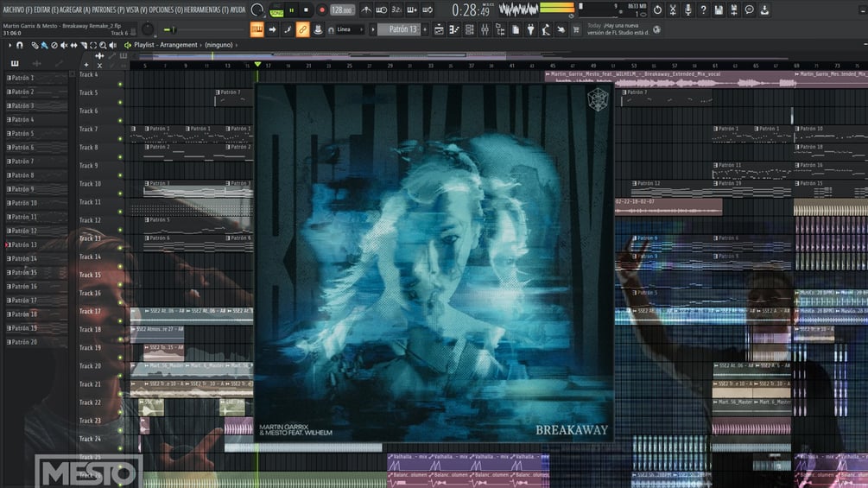Click the cut/split tool icon in top bar
The image size is (868, 488).
coord(673,10)
